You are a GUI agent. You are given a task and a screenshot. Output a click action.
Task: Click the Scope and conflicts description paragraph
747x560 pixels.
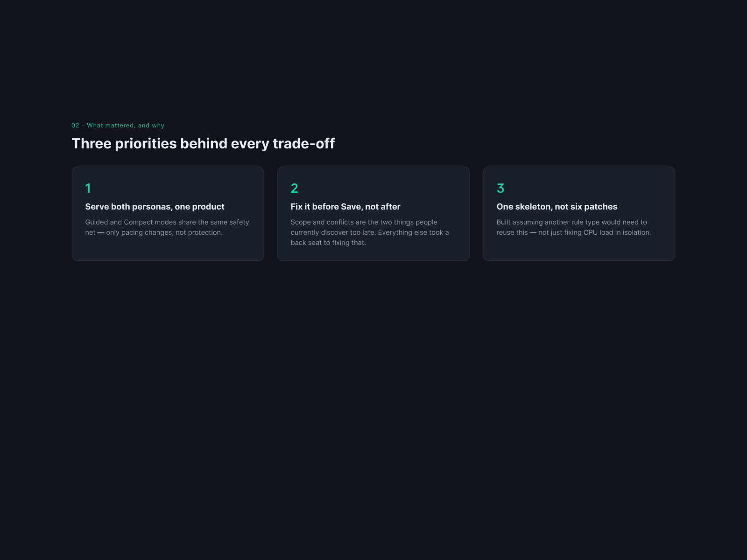[370, 232]
